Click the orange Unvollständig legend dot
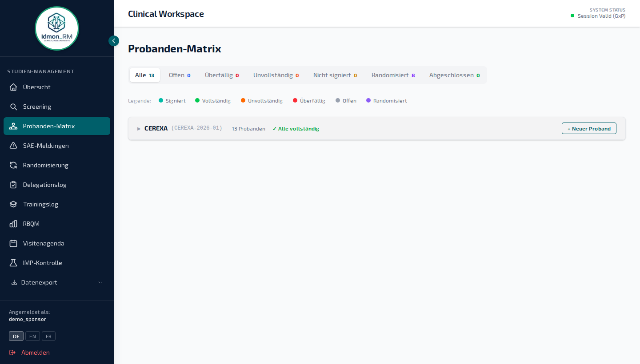 (x=243, y=100)
